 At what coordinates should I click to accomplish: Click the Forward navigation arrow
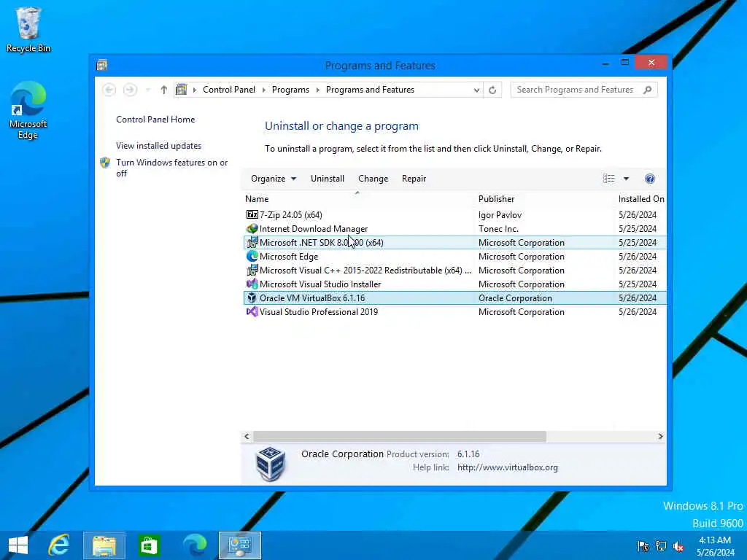tap(130, 90)
